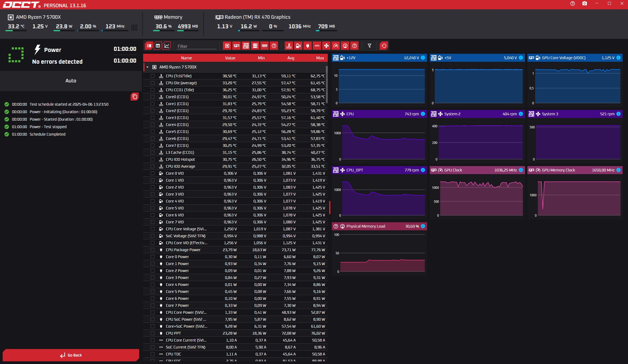The image size is (628, 364).
Task: Collapse the AMD Ryzen 7 5700X group
Action: (x=147, y=67)
